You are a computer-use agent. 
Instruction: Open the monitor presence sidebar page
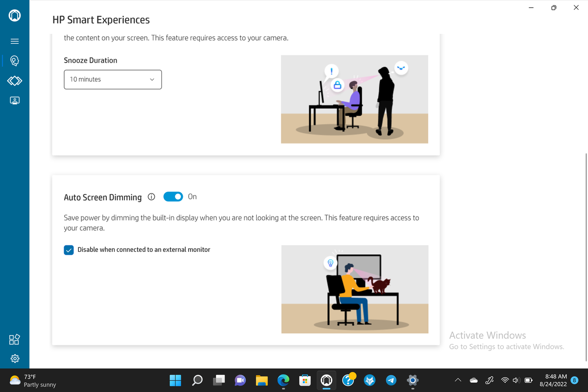(15, 100)
